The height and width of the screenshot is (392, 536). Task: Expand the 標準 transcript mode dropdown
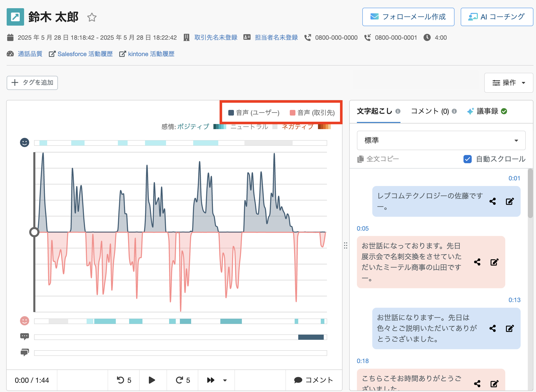pyautogui.click(x=441, y=140)
